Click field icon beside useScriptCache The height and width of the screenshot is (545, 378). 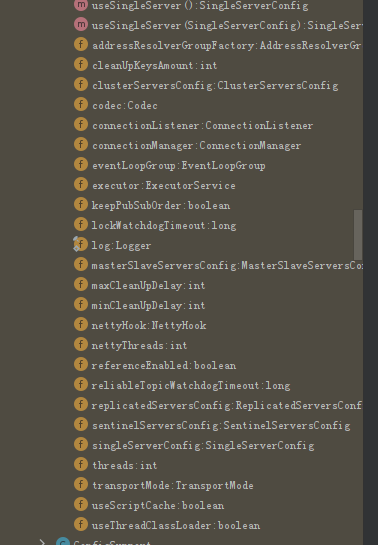[81, 504]
